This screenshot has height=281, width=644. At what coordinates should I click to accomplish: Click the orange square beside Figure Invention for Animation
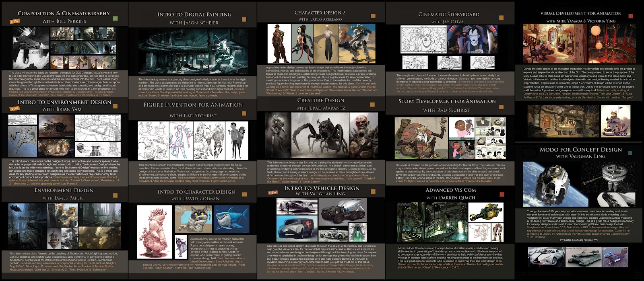[x=244, y=113]
